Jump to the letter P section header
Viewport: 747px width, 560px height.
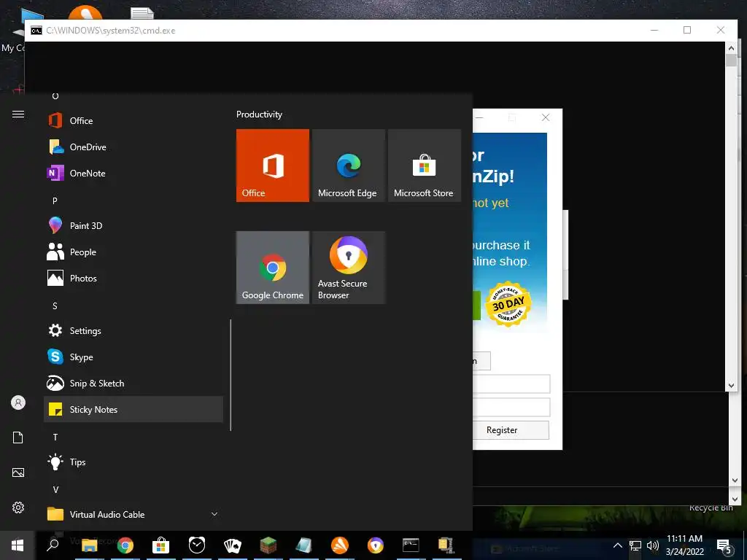pos(55,201)
